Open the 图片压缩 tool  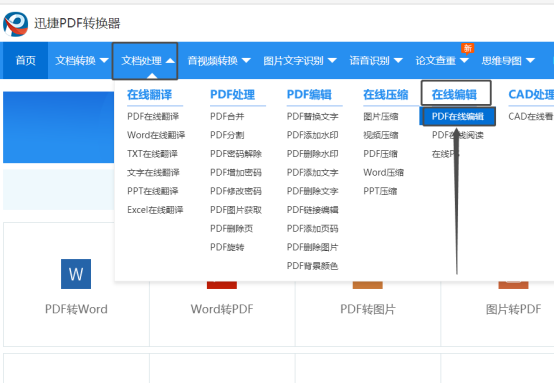(x=381, y=116)
